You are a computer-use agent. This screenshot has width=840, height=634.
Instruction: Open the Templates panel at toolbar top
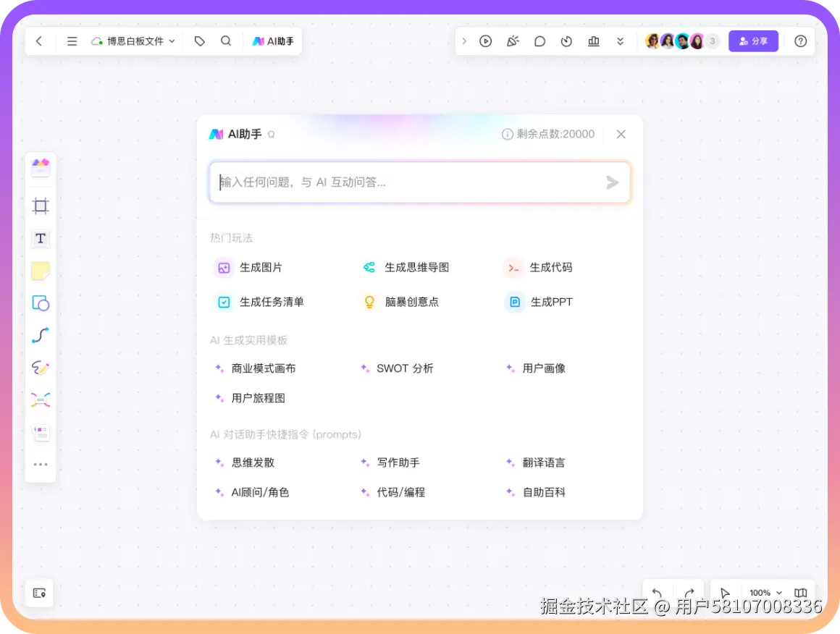pyautogui.click(x=41, y=168)
